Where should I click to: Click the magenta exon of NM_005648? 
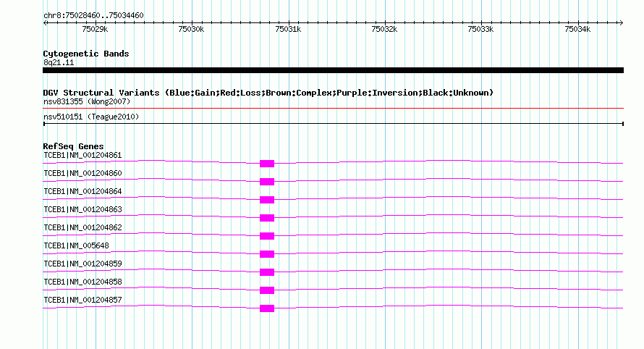(x=267, y=254)
